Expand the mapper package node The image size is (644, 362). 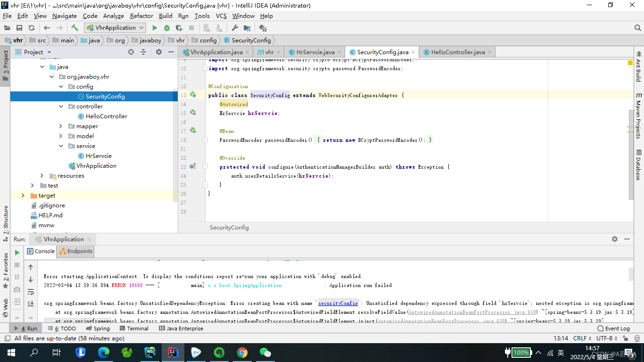coord(60,126)
